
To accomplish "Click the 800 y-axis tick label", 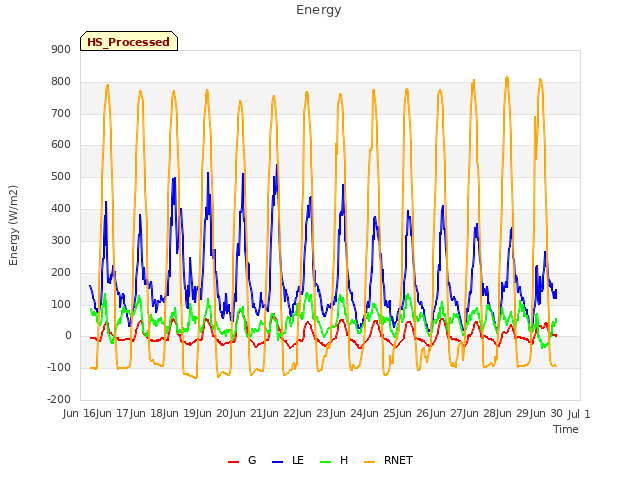I will tap(61, 81).
